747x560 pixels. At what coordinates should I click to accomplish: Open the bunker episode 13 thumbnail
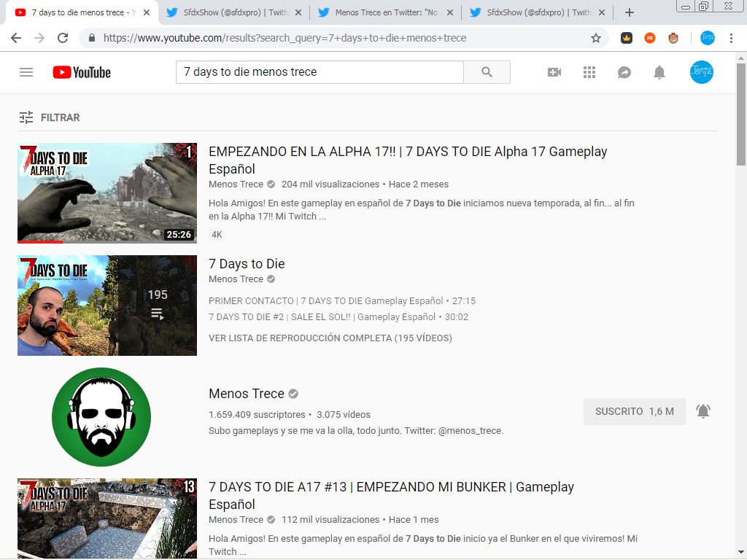coord(107,518)
